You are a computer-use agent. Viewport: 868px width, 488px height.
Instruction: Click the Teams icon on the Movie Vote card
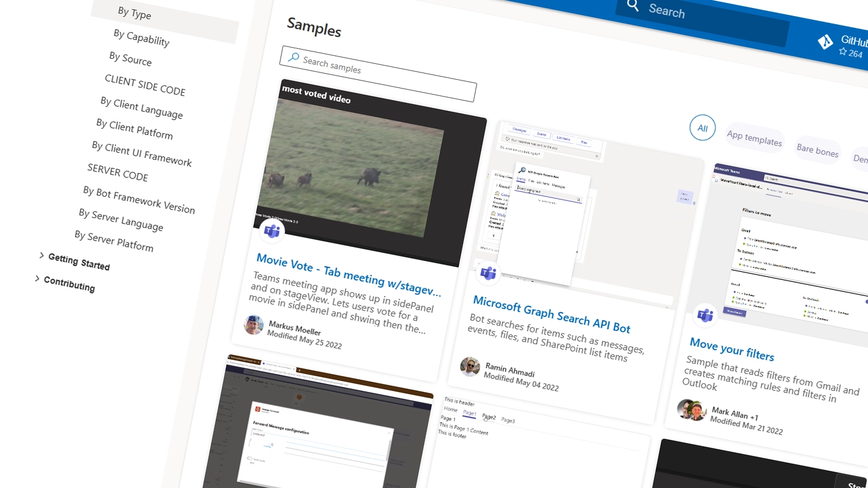tap(271, 231)
